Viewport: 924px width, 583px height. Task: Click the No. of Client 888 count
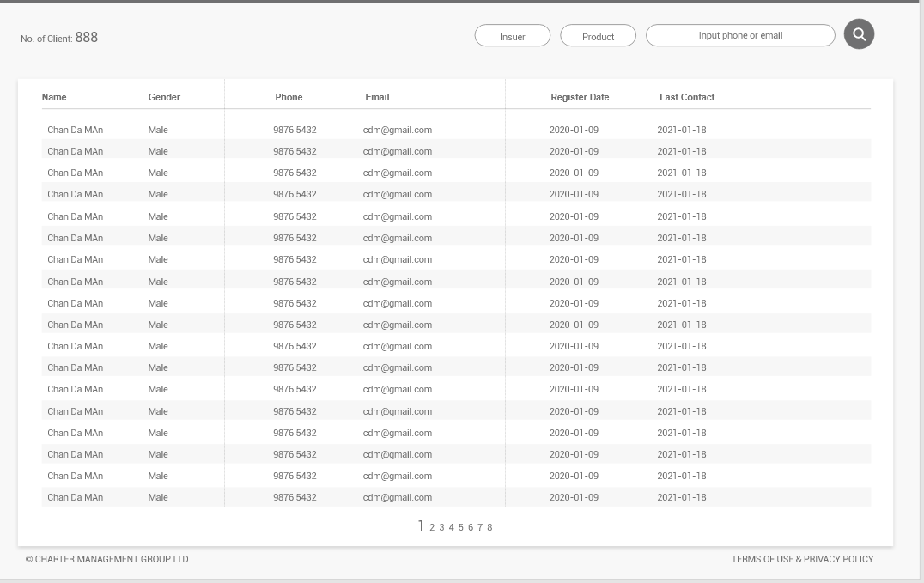(x=59, y=38)
